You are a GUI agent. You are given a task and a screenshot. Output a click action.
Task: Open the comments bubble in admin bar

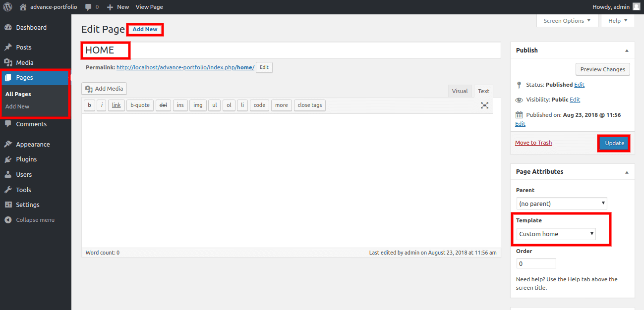[92, 7]
